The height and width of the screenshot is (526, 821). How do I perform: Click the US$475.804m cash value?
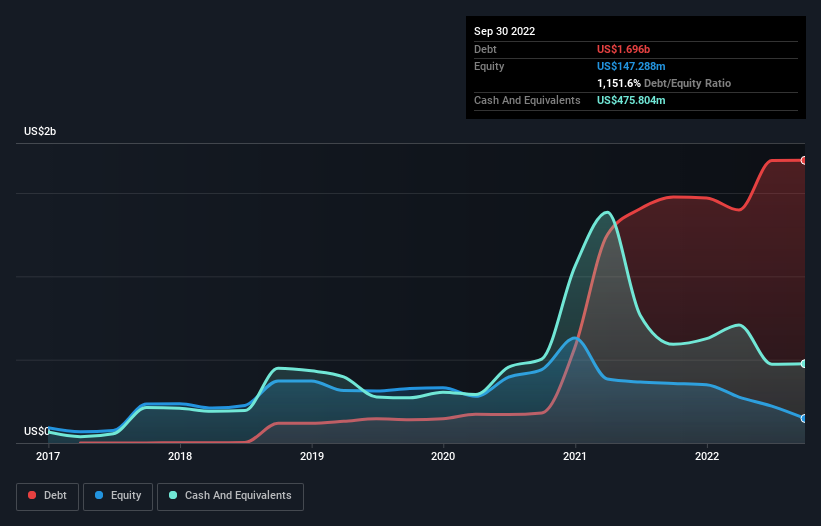(631, 100)
